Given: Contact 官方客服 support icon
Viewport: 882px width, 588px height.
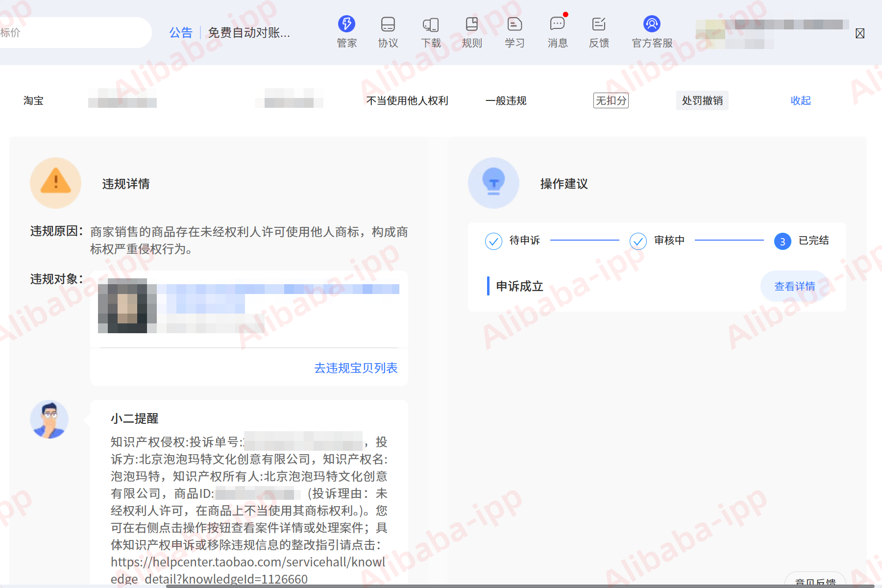Looking at the screenshot, I should (652, 24).
